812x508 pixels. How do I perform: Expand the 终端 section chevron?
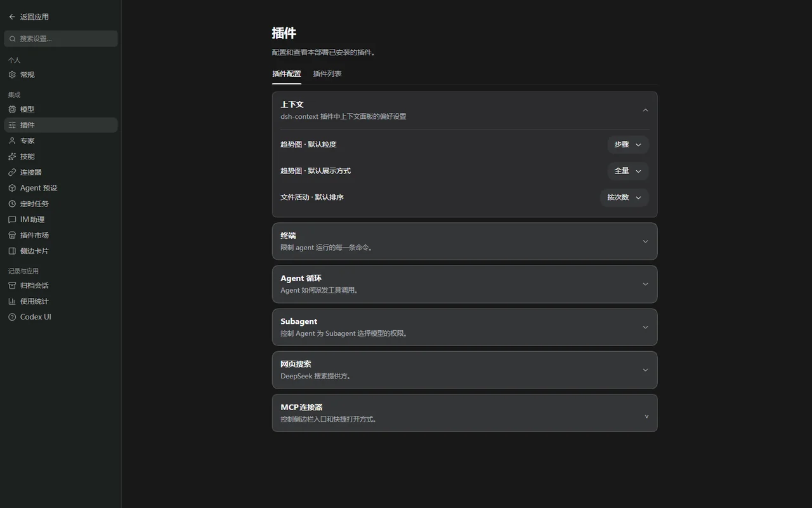[x=645, y=241]
